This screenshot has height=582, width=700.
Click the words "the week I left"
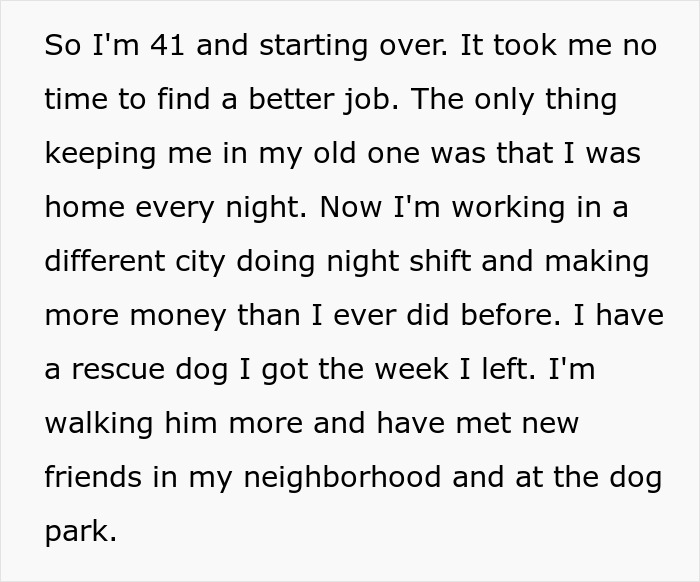click(438, 370)
